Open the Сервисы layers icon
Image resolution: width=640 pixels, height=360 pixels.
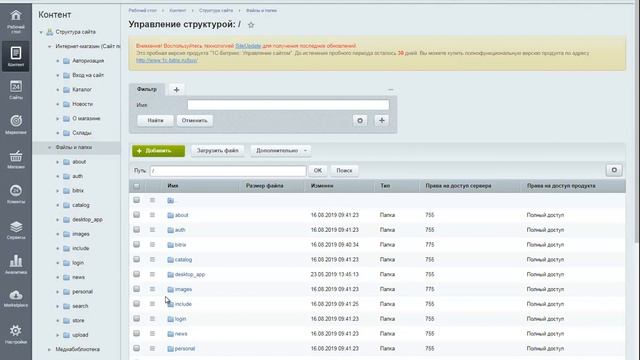(16, 229)
